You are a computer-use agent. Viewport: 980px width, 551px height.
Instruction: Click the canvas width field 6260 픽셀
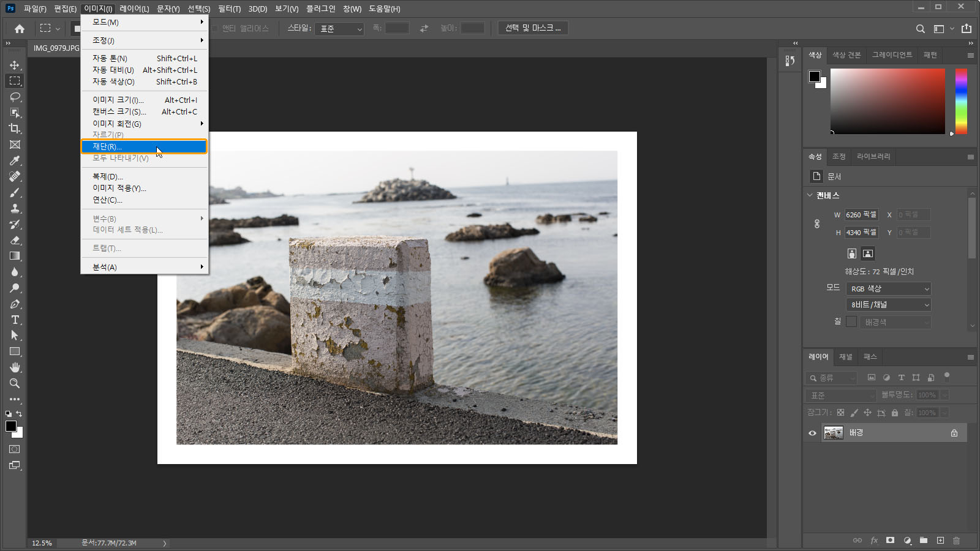click(x=861, y=215)
